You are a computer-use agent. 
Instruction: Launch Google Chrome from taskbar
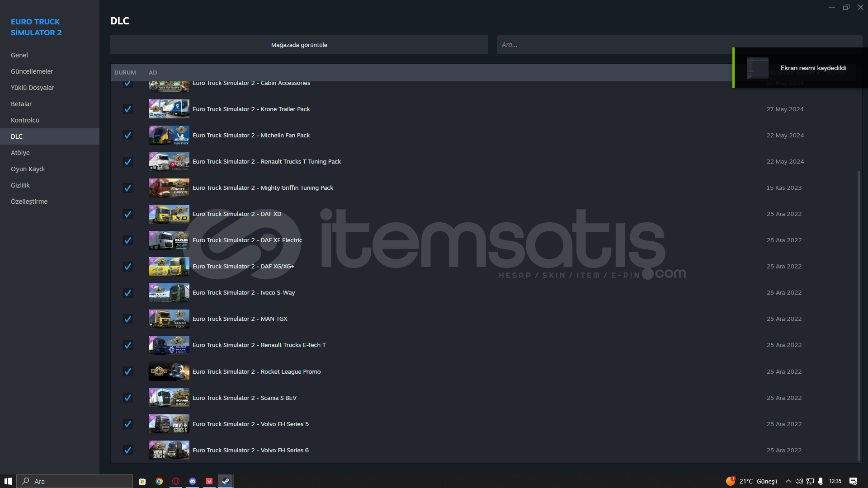[159, 481]
